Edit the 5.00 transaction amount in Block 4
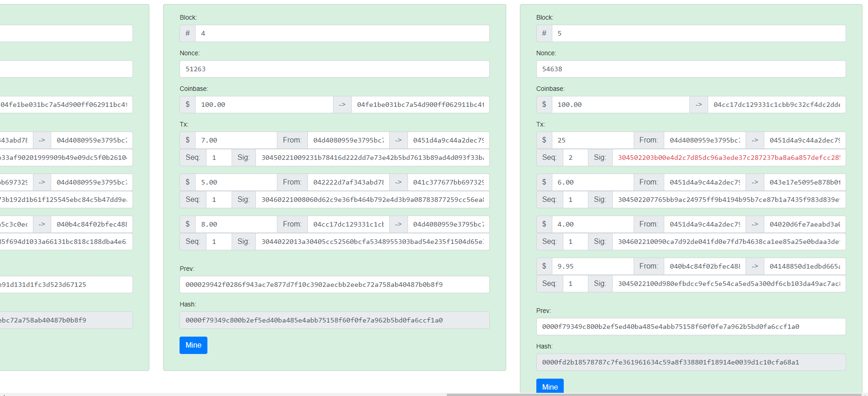868x396 pixels. tap(236, 182)
